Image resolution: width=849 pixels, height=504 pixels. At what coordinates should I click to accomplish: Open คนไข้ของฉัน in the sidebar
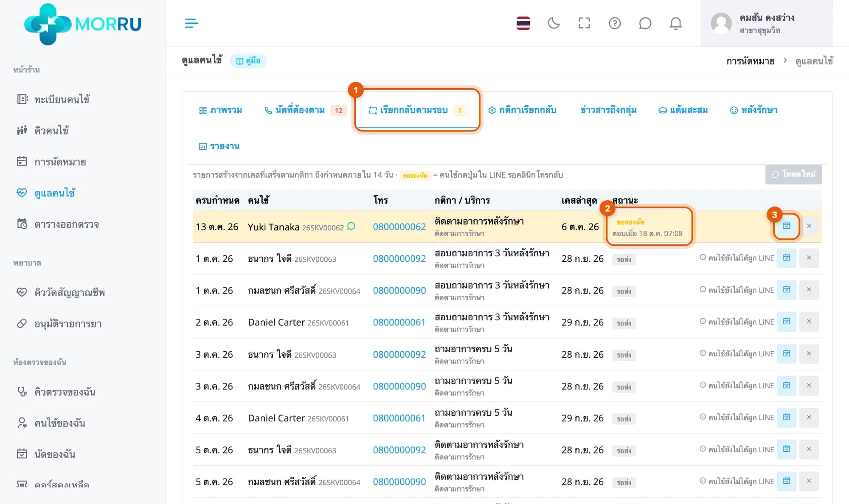coord(51,423)
